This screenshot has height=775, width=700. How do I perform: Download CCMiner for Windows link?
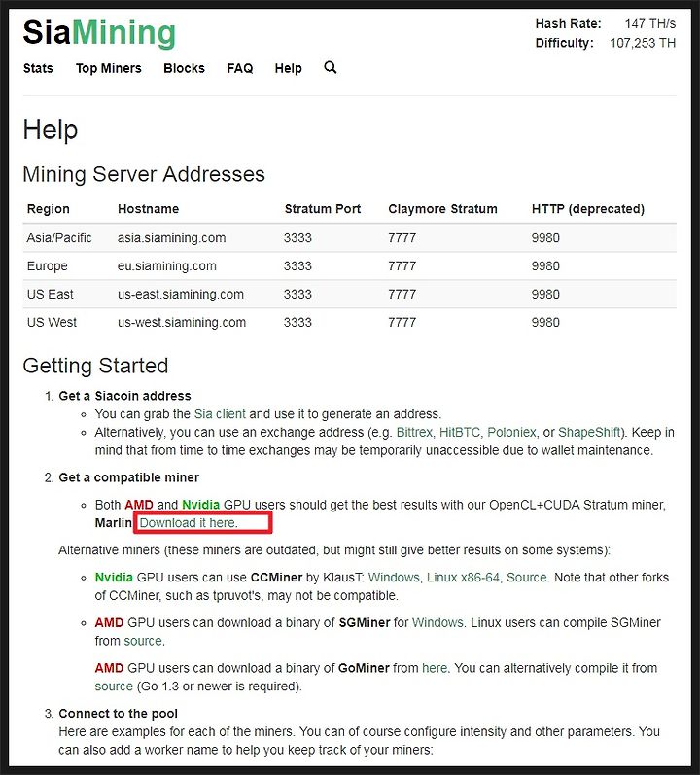(394, 578)
